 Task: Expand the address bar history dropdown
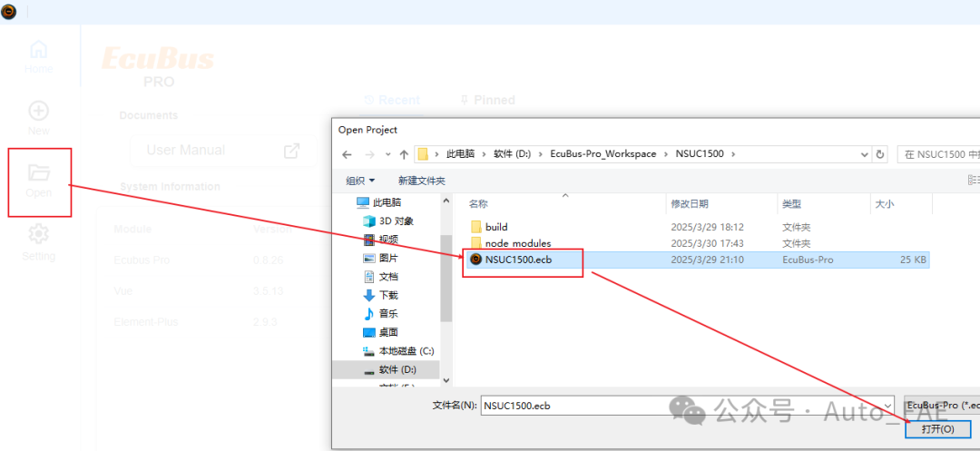point(865,154)
